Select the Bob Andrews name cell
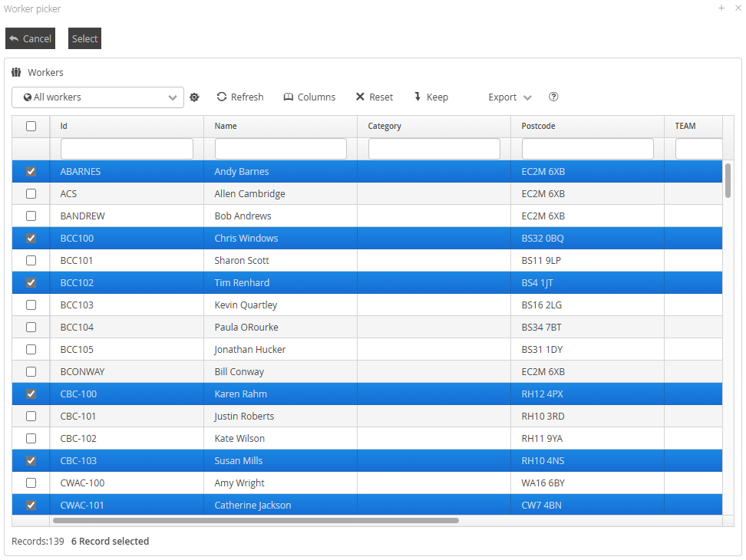The image size is (746, 560). click(x=280, y=216)
